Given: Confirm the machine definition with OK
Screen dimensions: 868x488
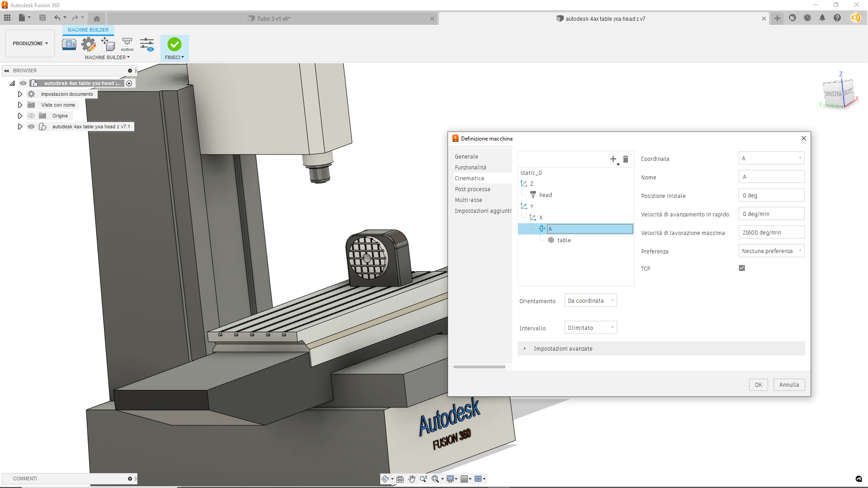Looking at the screenshot, I should point(758,385).
